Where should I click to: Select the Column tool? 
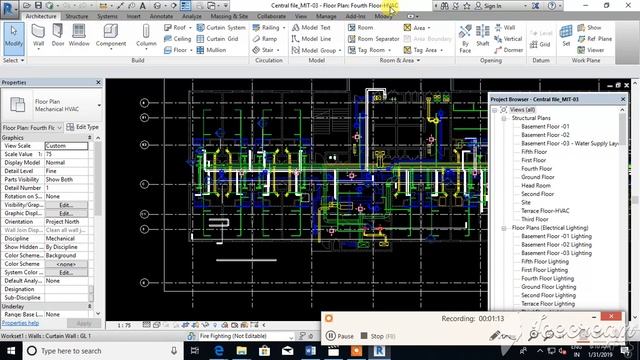point(146,36)
